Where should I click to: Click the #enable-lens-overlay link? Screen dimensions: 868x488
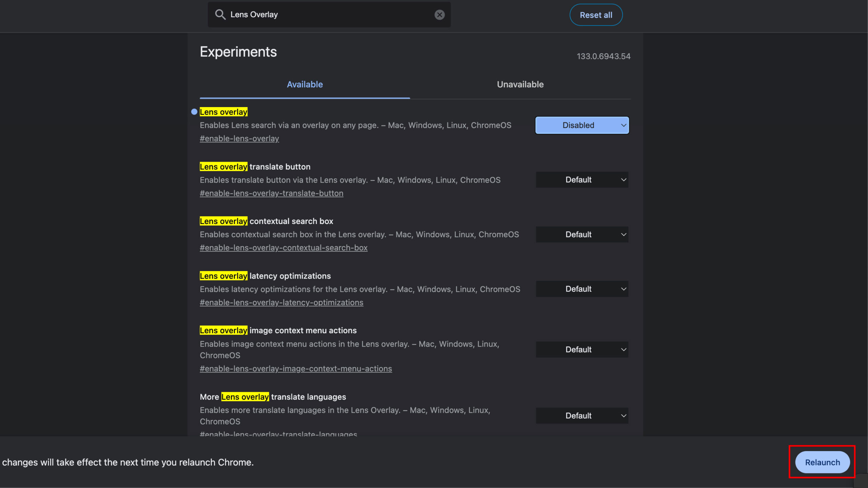(x=239, y=139)
